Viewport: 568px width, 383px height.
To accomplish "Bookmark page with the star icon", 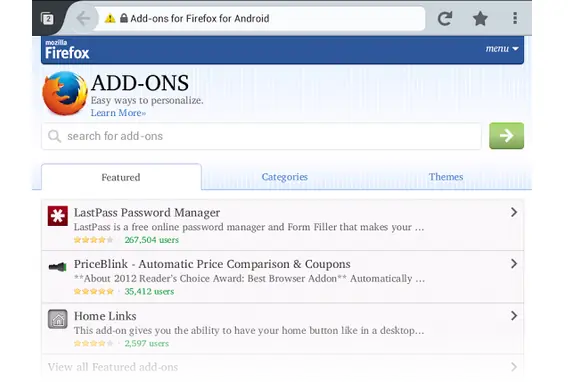I will [480, 18].
